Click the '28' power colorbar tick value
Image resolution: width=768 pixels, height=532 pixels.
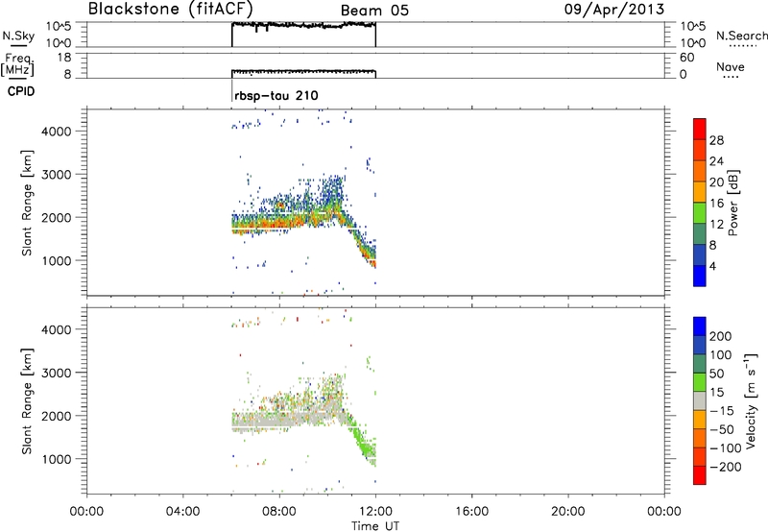[x=716, y=140]
